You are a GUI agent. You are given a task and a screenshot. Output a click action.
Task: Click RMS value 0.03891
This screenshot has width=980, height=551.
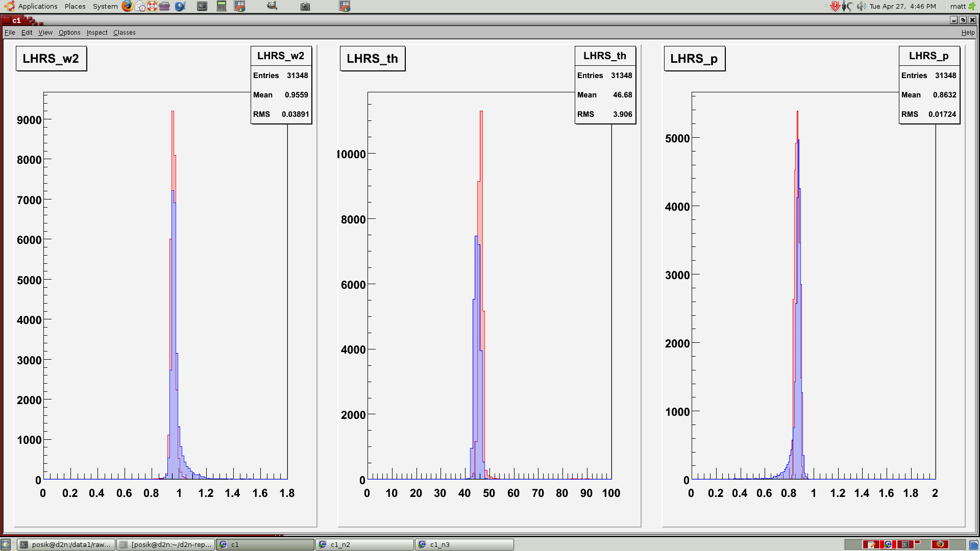click(x=296, y=114)
